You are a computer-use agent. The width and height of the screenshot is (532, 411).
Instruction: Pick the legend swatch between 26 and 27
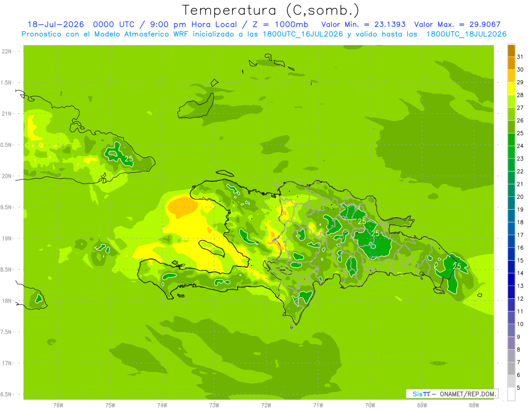click(x=511, y=114)
